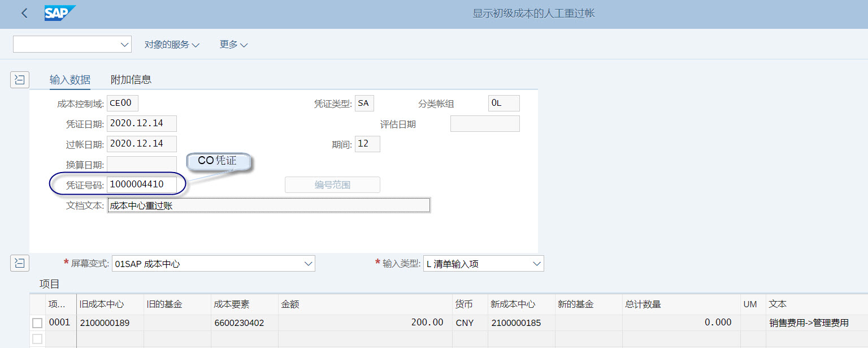
Task: Click the back navigation arrow
Action: click(x=24, y=12)
